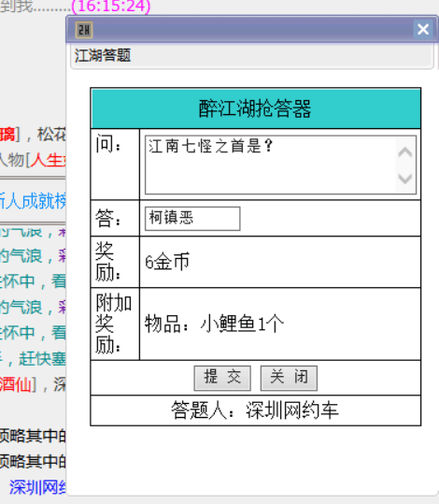Click the ZH app icon in title bar
The width and height of the screenshot is (439, 504).
point(84,30)
